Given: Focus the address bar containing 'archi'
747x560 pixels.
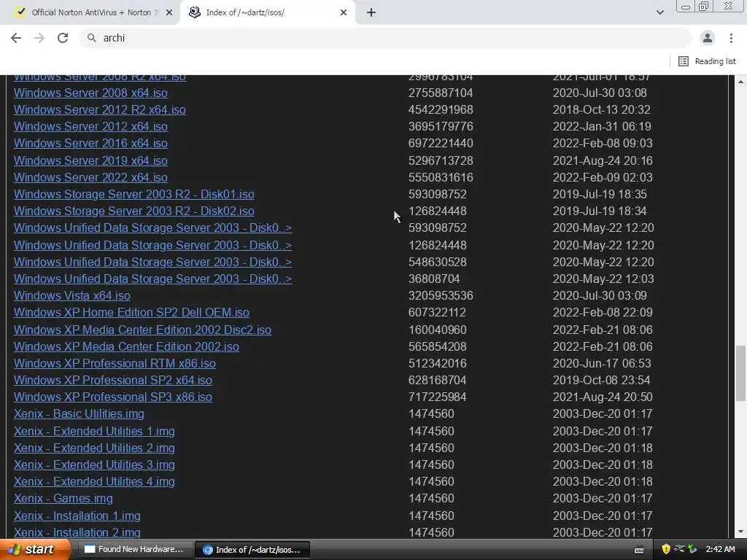Looking at the screenshot, I should click(386, 38).
